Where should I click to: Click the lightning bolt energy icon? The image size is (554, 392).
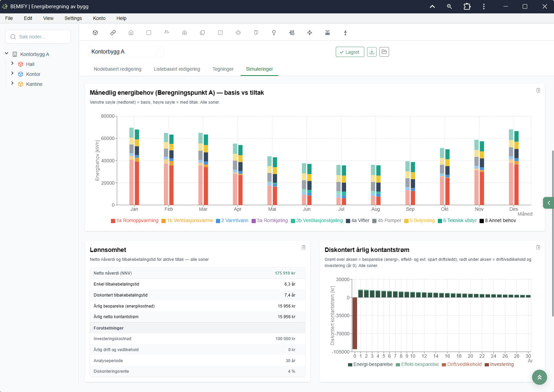coord(310,33)
